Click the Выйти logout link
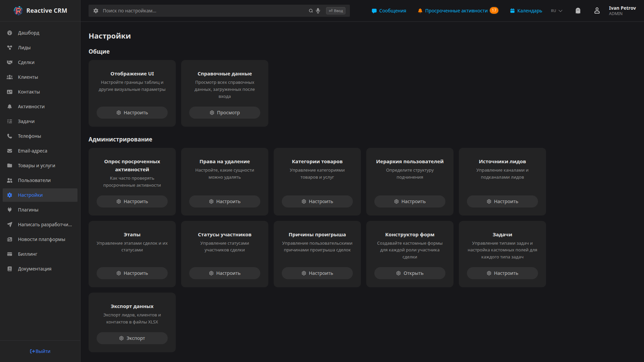 coord(40,351)
